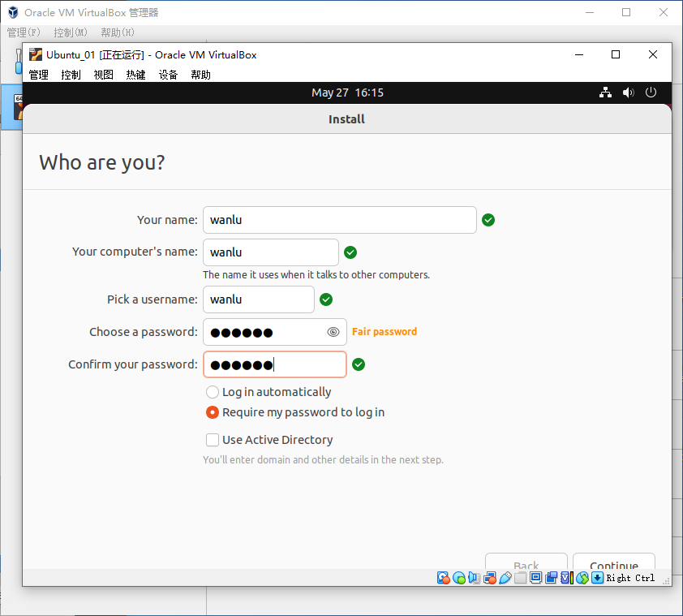Open 管理 menu in the Ubuntu_01 VM window
The width and height of the screenshot is (683, 616).
tap(38, 75)
